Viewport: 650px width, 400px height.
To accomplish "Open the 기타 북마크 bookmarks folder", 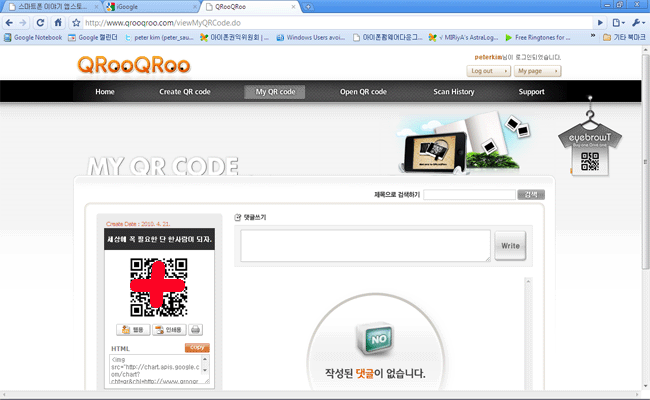I will coord(619,38).
